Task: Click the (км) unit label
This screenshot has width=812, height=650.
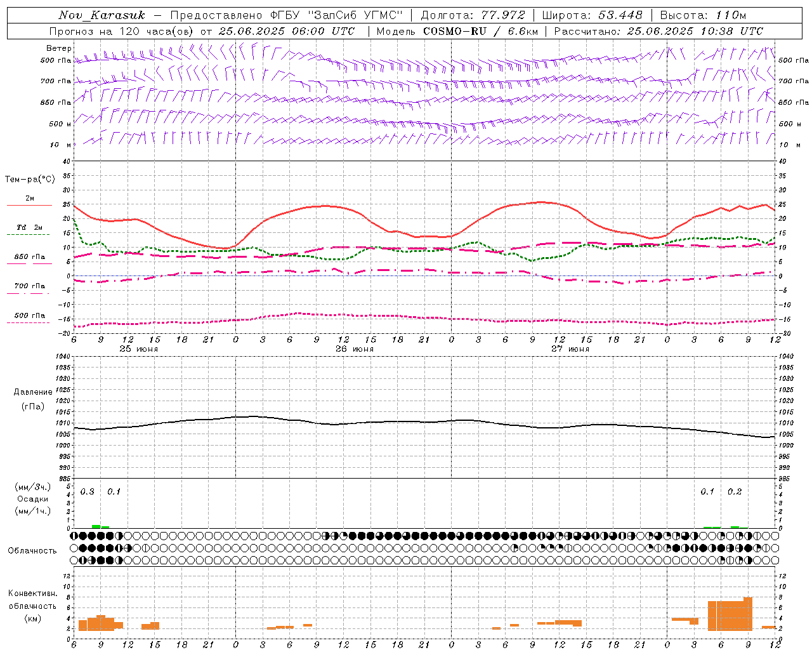Action: pos(32,618)
